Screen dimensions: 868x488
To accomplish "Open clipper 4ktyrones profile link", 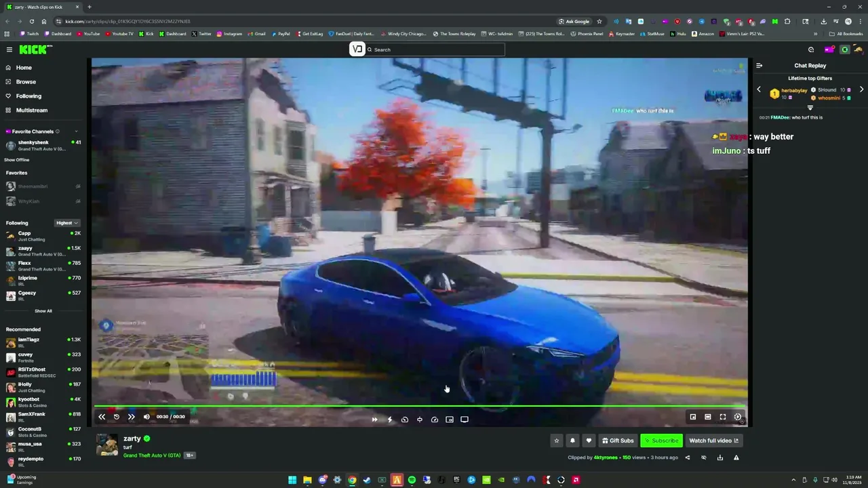I will [x=606, y=457].
